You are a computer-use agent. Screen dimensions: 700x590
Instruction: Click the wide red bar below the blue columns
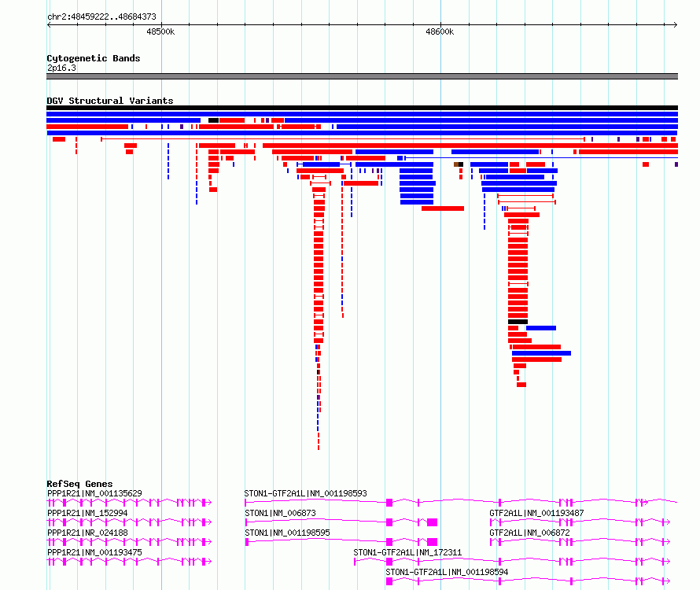[443, 208]
